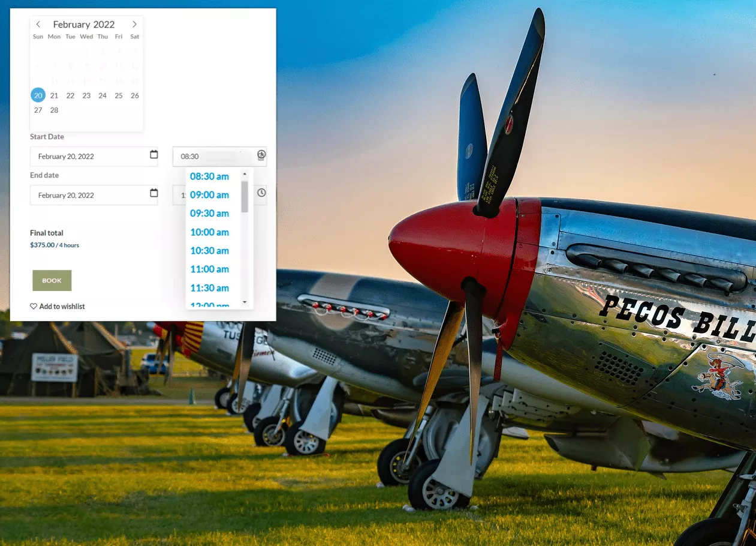Select the Sat weekday column header
The image size is (756, 546).
[134, 37]
